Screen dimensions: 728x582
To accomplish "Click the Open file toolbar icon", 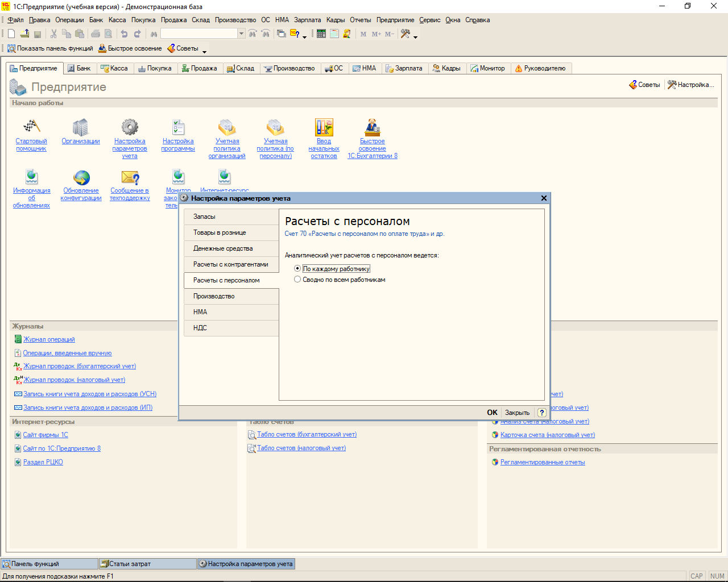I will coord(24,34).
